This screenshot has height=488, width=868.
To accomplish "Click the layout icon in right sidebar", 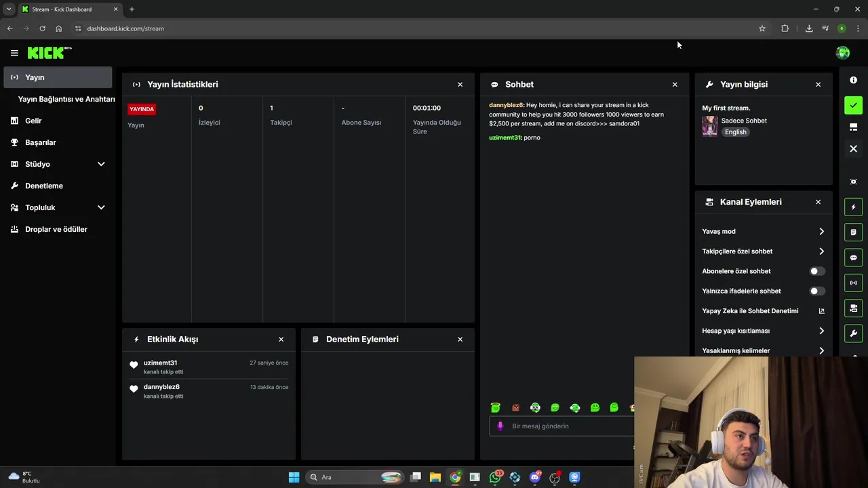I will [854, 127].
